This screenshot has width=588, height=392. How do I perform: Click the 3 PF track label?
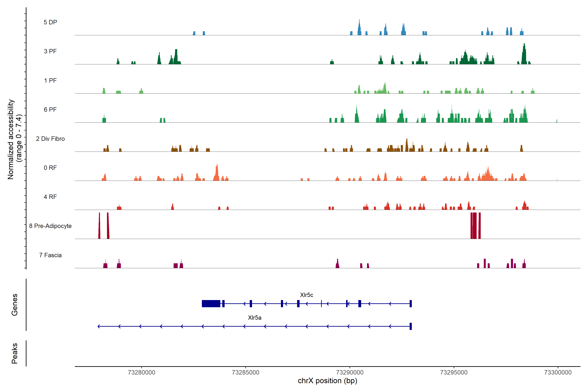(50, 51)
